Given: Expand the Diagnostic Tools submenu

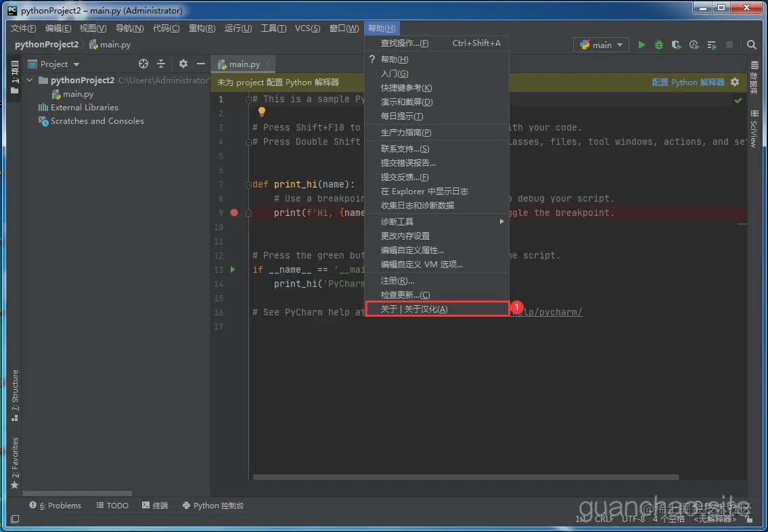Looking at the screenshot, I should coord(437,221).
